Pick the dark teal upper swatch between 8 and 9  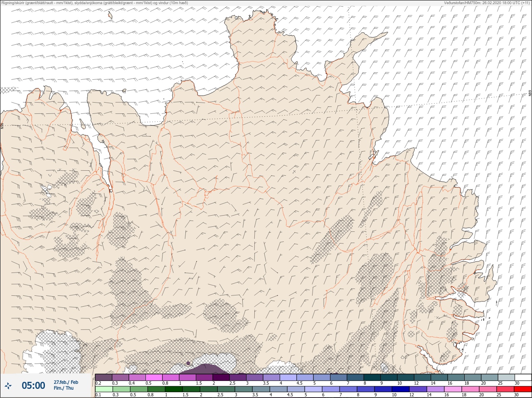click(372, 377)
